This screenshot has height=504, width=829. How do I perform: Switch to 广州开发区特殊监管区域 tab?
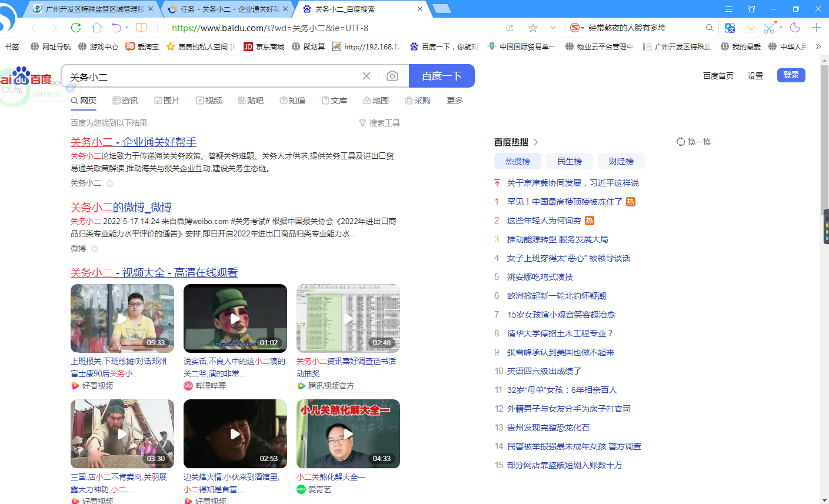[93, 9]
